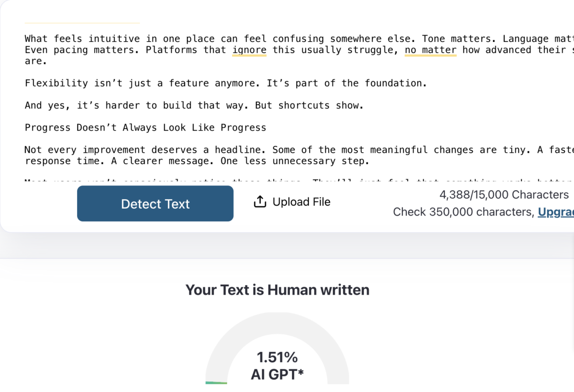Click the "Progress Doesn't Always Look Like Progress" line
The height and width of the screenshot is (392, 574).
(145, 128)
